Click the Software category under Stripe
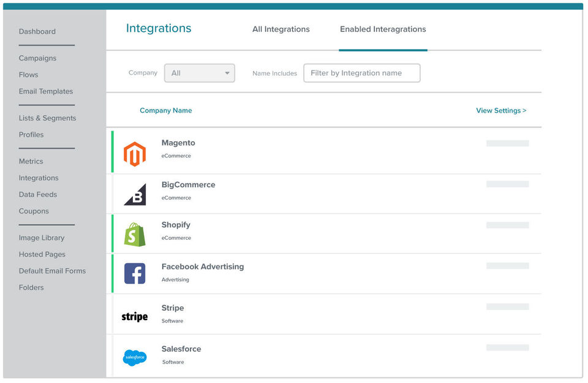The height and width of the screenshot is (383, 588). click(x=172, y=321)
